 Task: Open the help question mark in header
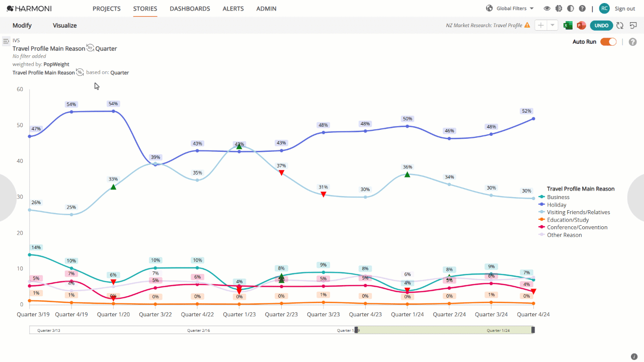point(582,9)
